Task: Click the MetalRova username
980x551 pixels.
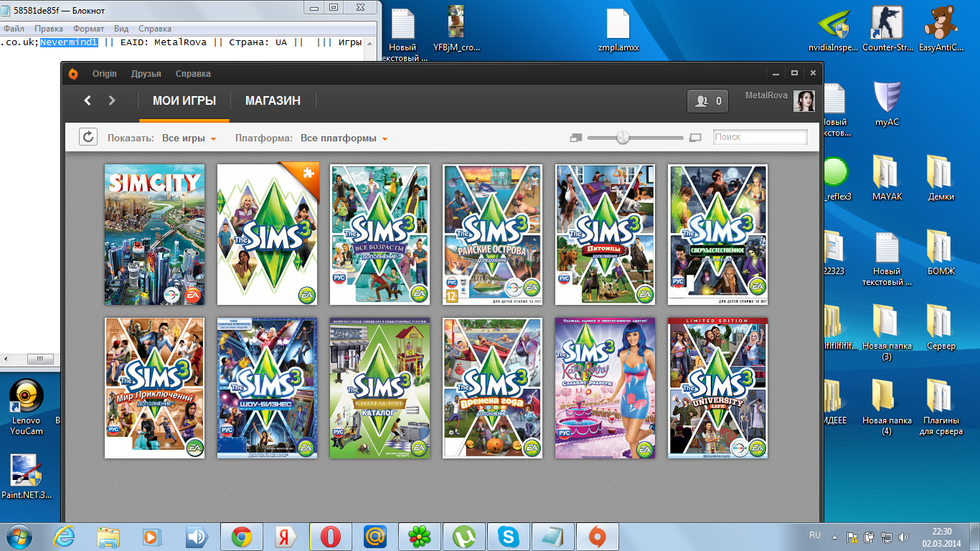Action: point(766,95)
